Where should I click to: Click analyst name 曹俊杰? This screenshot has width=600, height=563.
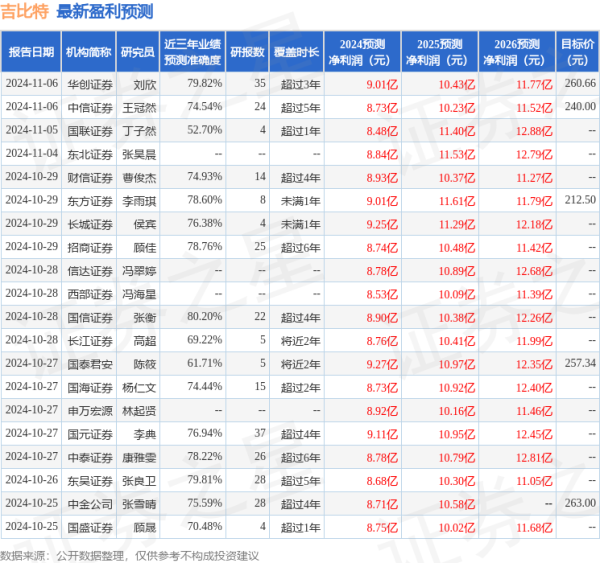coord(139,178)
